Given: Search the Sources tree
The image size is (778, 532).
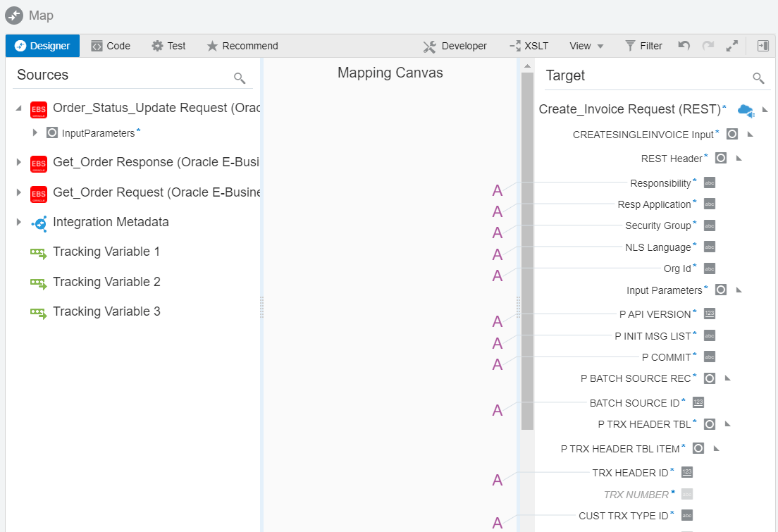Looking at the screenshot, I should pos(240,78).
